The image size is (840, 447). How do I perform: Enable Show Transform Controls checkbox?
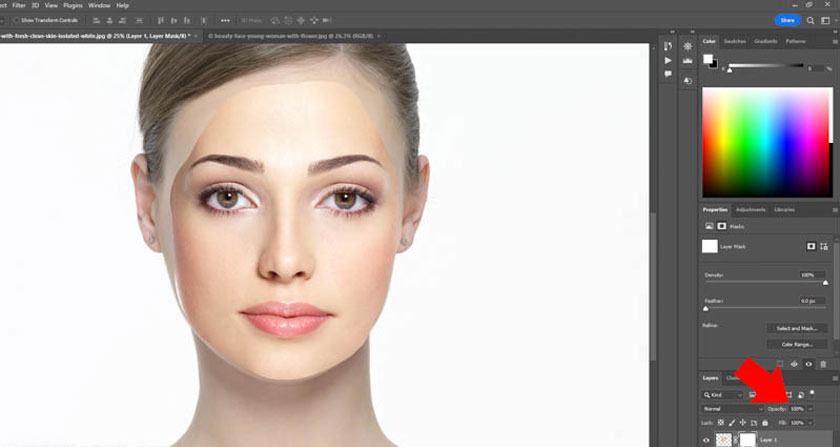coord(17,20)
